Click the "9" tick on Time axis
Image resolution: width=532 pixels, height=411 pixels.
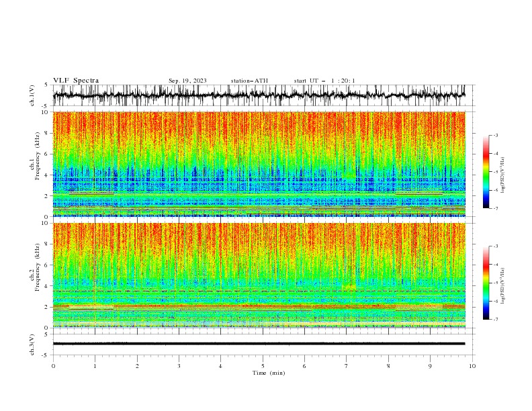click(430, 366)
